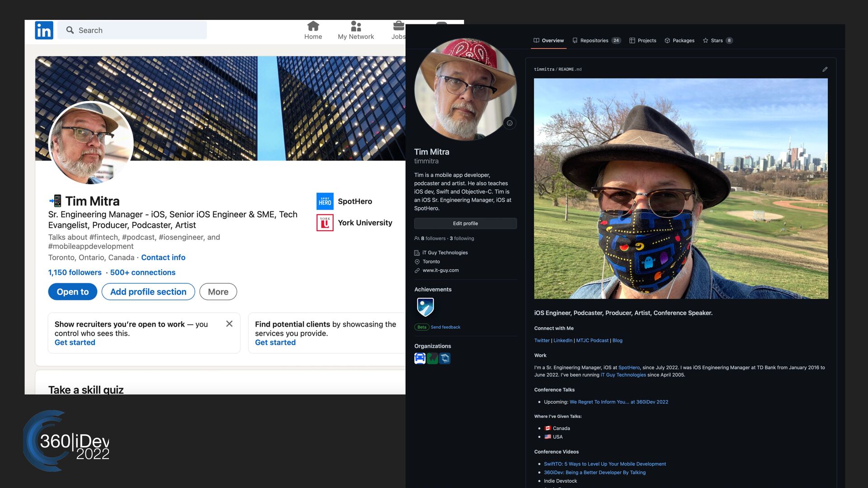Screen dimensions: 868x488
Task: Open My Network icon
Action: point(356,26)
